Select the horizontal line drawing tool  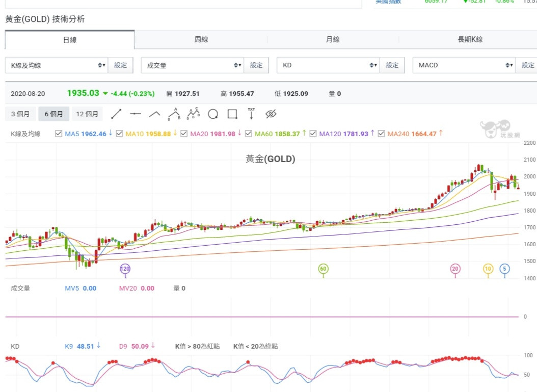[x=136, y=114]
